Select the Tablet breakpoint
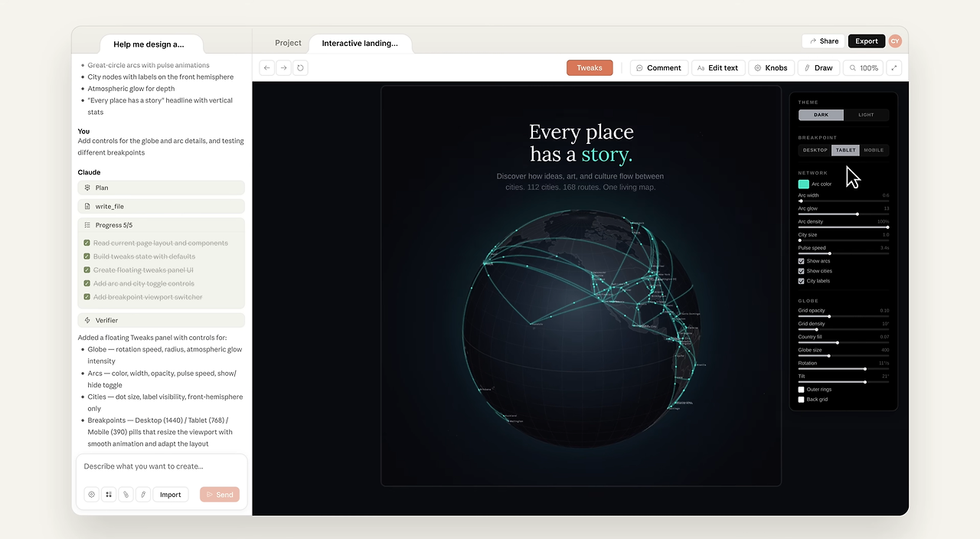The height and width of the screenshot is (539, 980). click(x=846, y=150)
